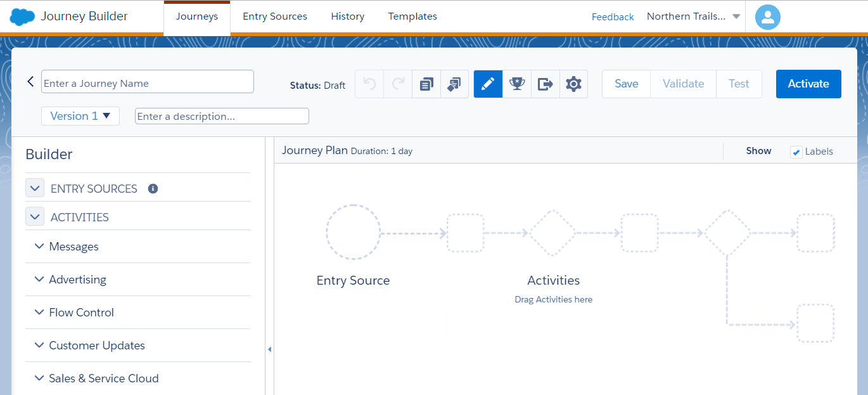Viewport: 868px width, 395px height.
Task: Click the Entry Source circle placeholder
Action: point(353,232)
